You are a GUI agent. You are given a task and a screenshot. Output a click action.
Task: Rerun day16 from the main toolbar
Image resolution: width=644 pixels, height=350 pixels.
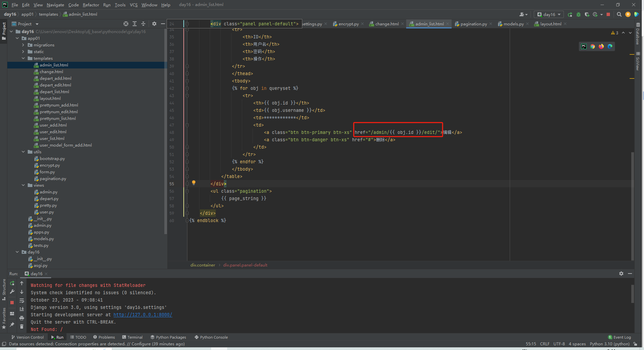click(570, 15)
